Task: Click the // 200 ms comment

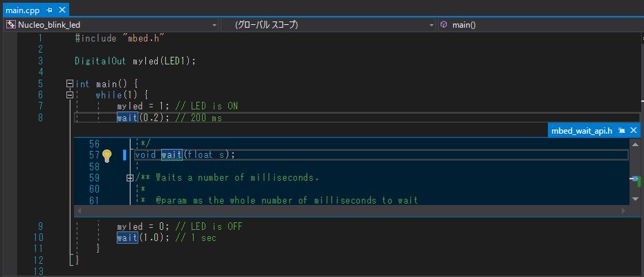Action: tap(199, 118)
